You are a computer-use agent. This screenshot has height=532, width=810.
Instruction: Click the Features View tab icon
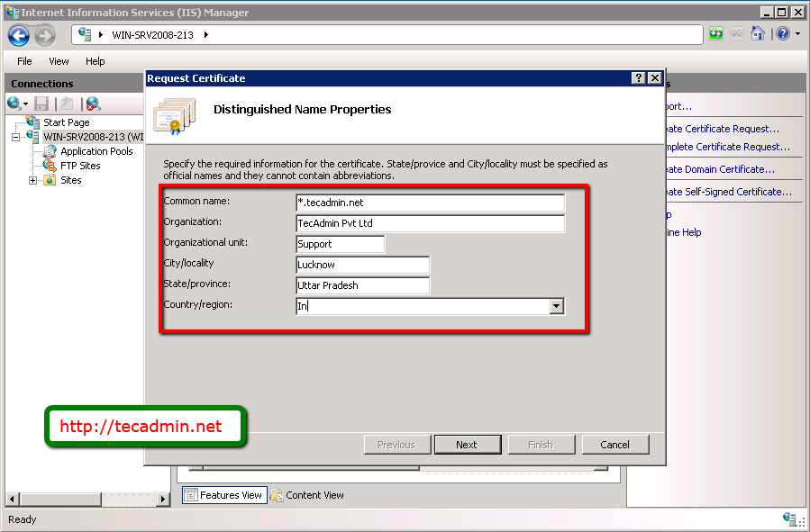point(191,495)
